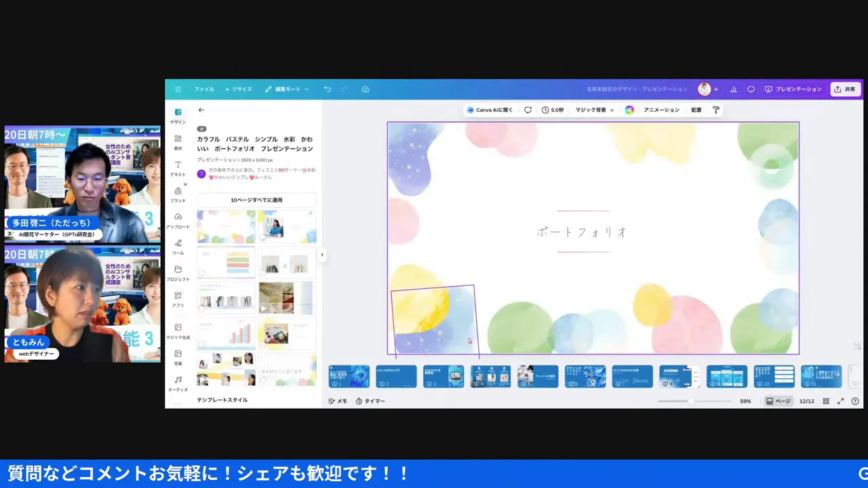
Task: Open the 写真 (Photos) panel
Action: [x=178, y=357]
